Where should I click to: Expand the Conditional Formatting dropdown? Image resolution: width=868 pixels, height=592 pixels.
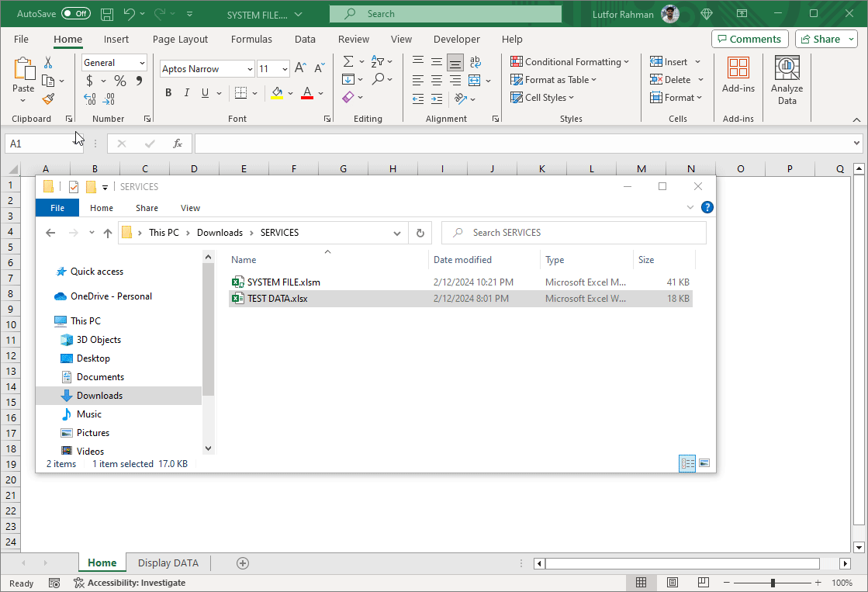pyautogui.click(x=626, y=62)
